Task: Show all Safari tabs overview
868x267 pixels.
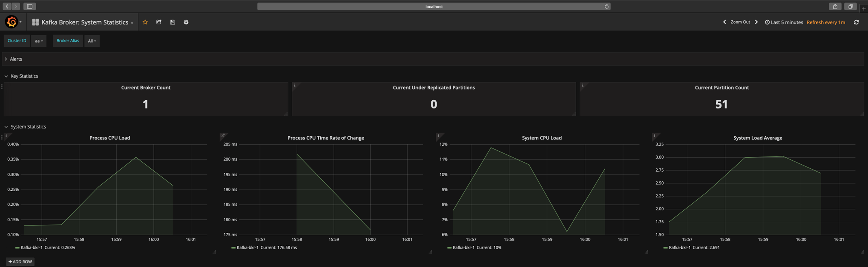Action: (x=851, y=7)
